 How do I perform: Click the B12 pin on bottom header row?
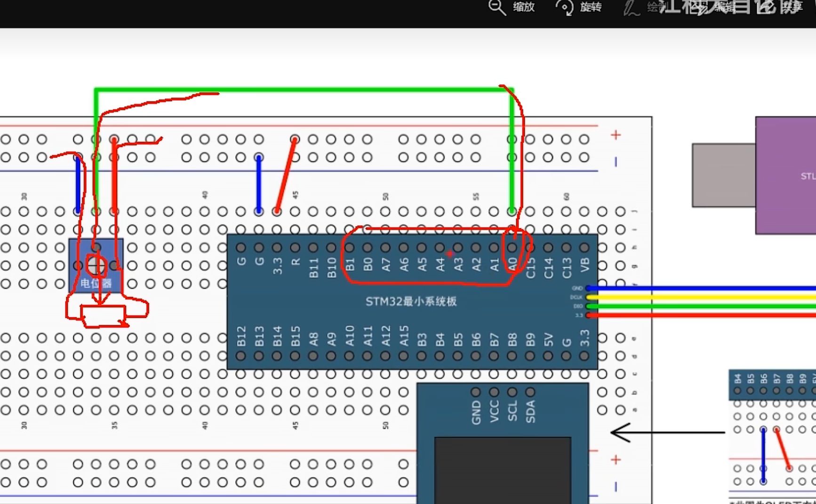(241, 356)
